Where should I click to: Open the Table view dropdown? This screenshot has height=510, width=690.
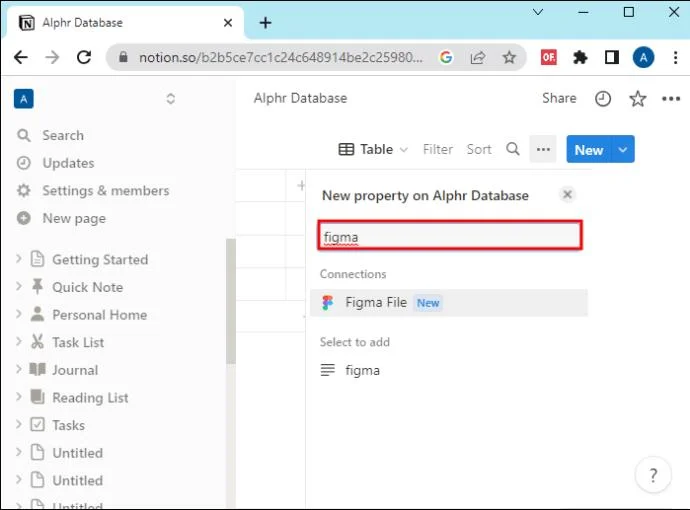click(373, 150)
